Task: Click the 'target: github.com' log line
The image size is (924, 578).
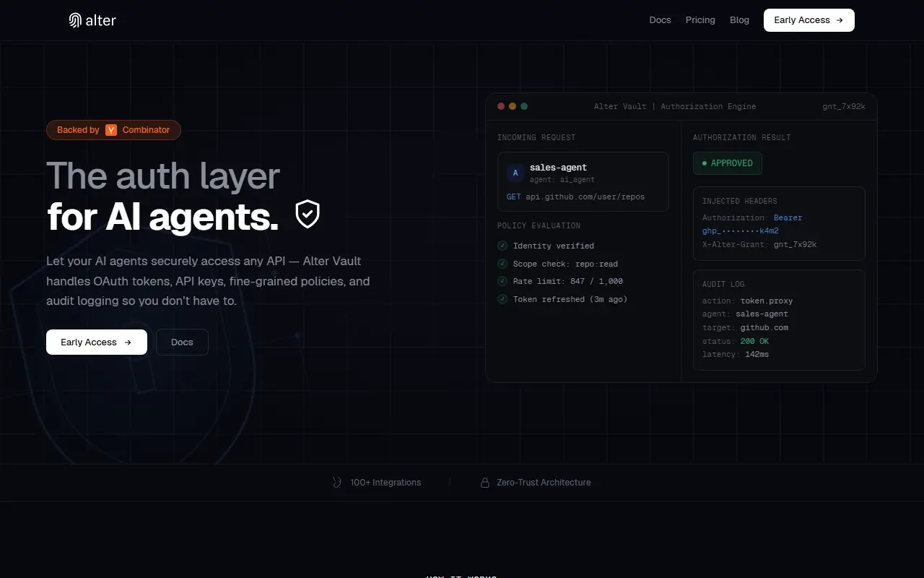Action: click(745, 327)
